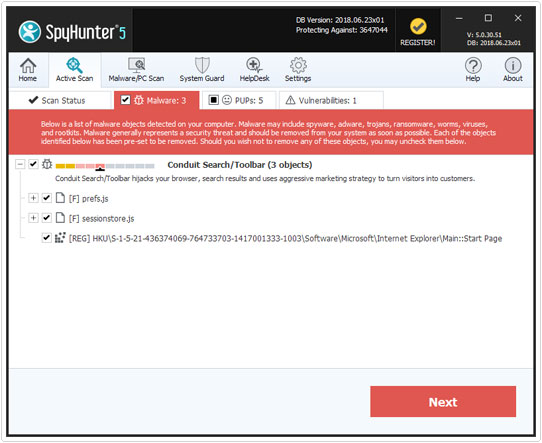Collapse the Conduit Search/Toolbar group
The width and height of the screenshot is (542, 443).
20,164
